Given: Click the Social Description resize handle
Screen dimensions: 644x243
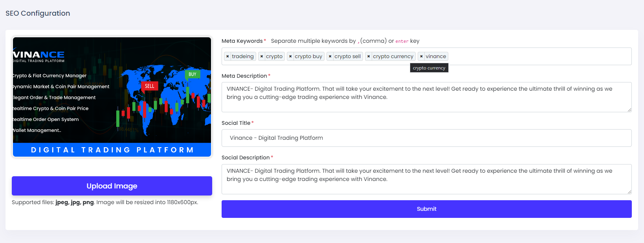Looking at the screenshot, I should (629, 192).
